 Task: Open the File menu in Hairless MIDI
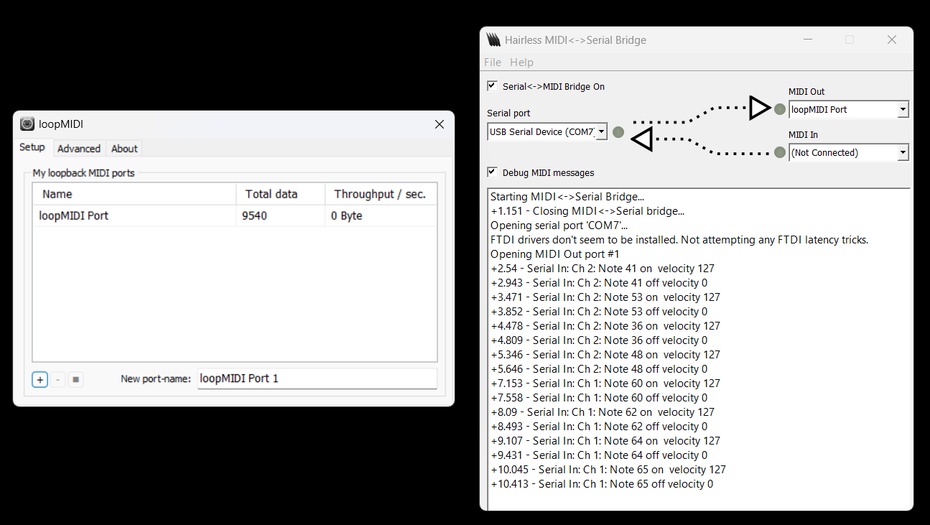point(492,62)
